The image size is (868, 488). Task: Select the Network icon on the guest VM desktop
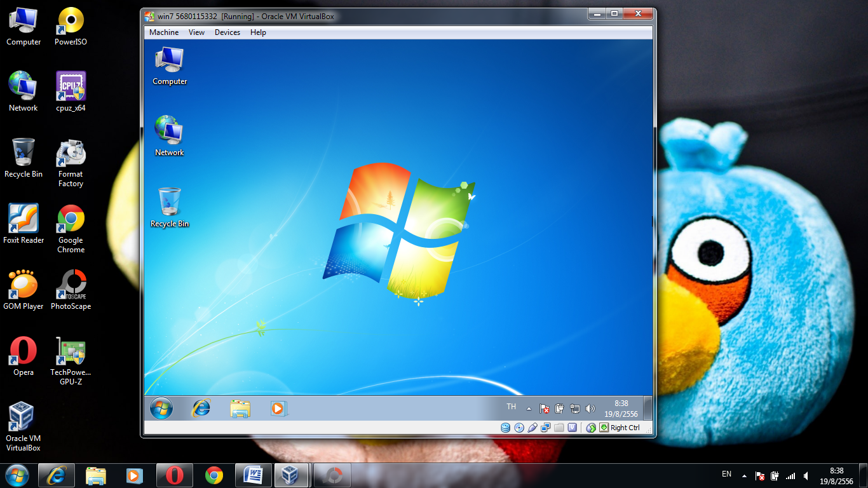(x=170, y=136)
